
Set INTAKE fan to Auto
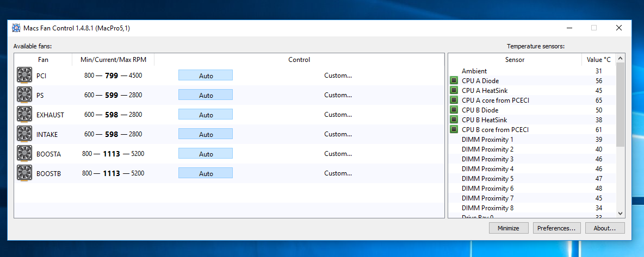[x=206, y=134]
